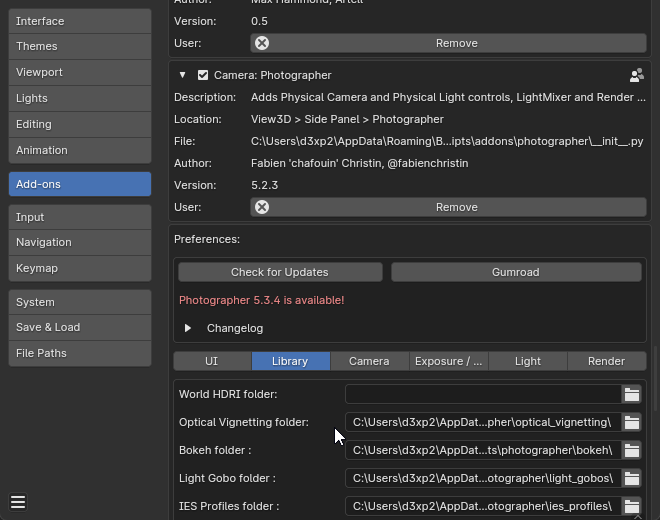This screenshot has width=660, height=520.
Task: Edit the Optical Vignetting folder path
Action: point(483,422)
